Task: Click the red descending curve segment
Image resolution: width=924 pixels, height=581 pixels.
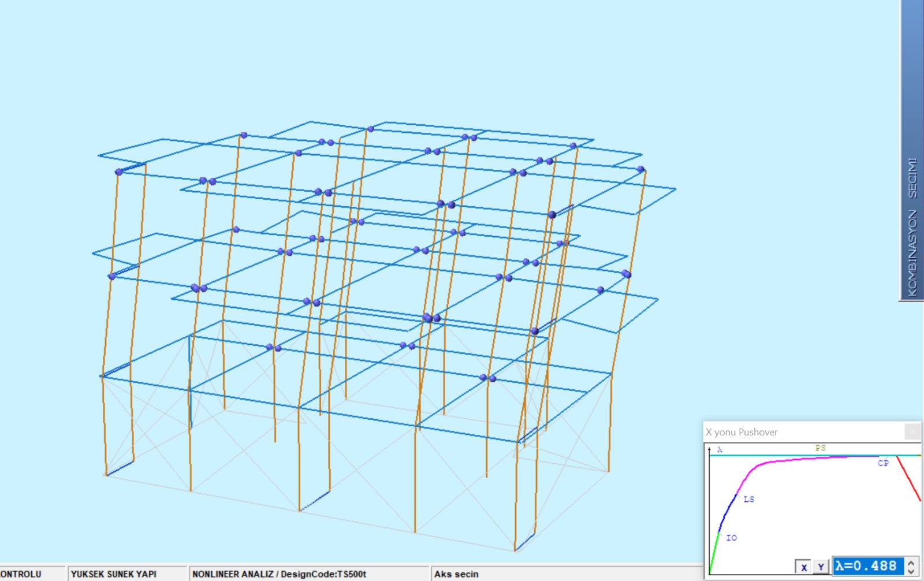Action: (x=909, y=479)
